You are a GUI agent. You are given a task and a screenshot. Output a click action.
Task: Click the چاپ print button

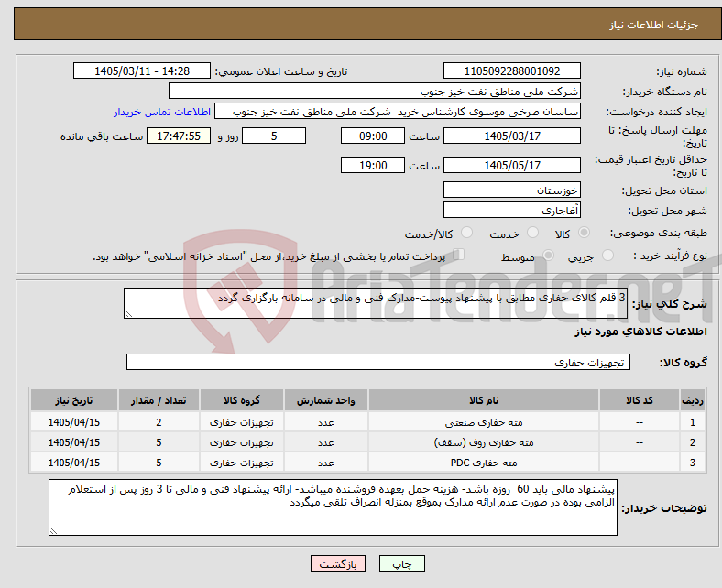coord(402,563)
